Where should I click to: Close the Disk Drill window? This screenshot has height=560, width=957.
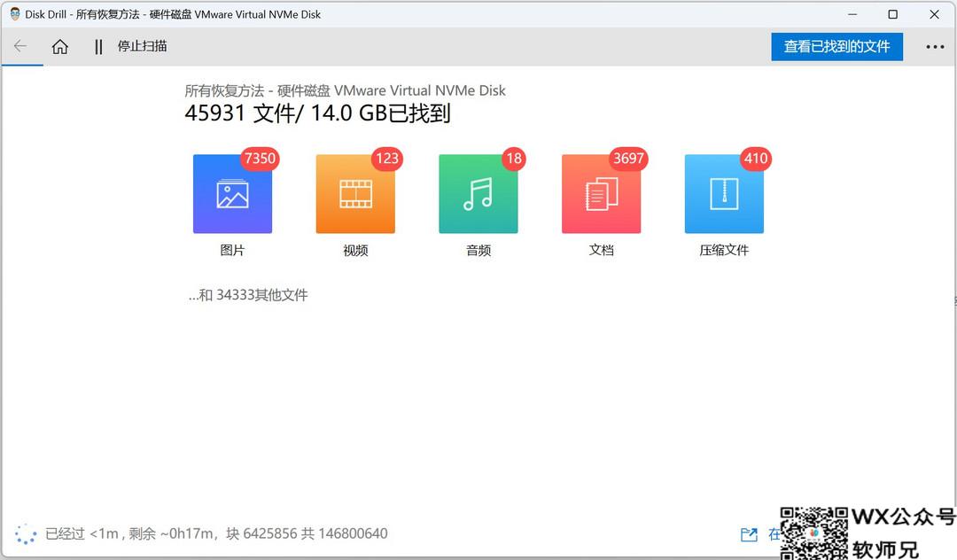tap(935, 14)
